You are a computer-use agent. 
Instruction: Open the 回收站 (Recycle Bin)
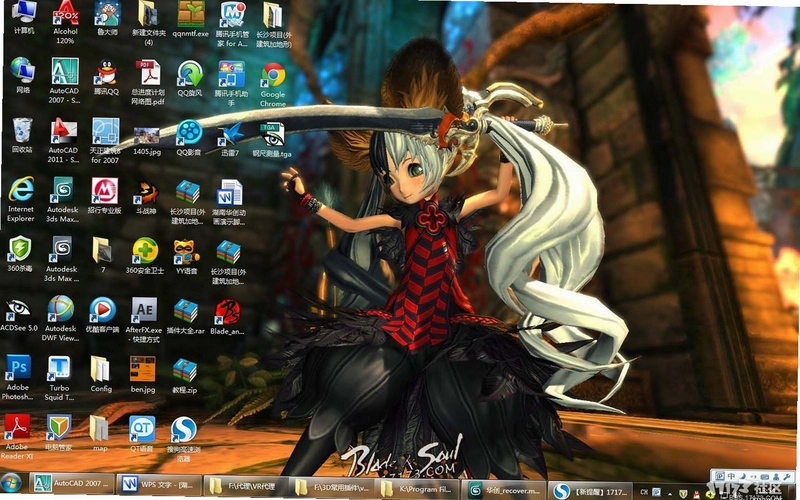point(22,135)
